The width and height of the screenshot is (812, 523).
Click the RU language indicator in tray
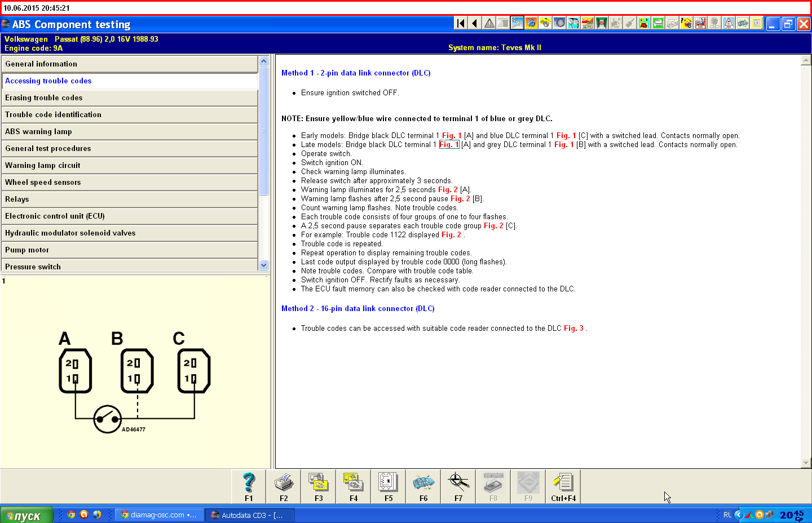tap(727, 515)
